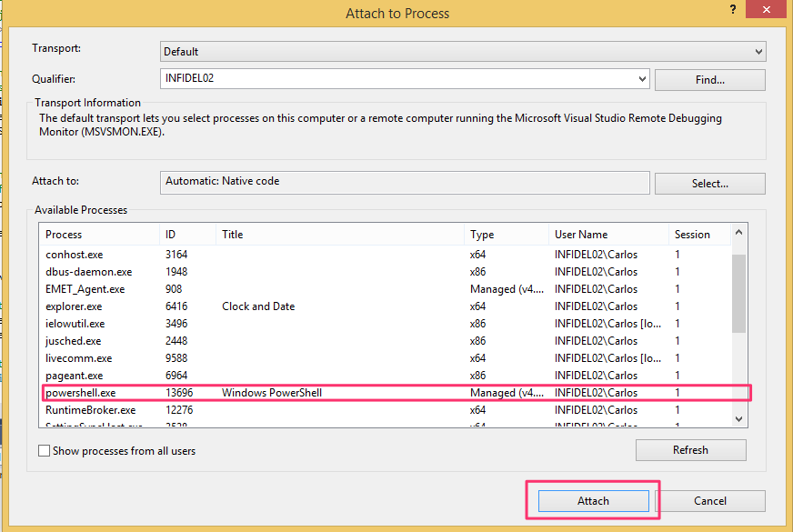Click the Help question mark icon

click(731, 8)
